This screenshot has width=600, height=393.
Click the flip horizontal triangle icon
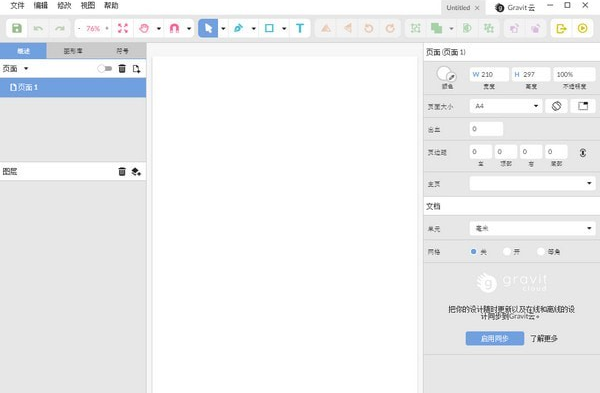click(x=348, y=28)
